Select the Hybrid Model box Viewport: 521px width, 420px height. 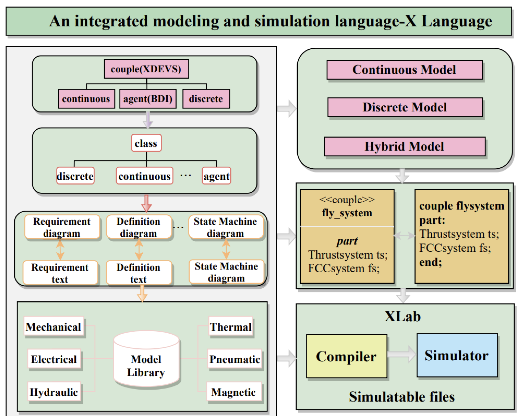point(404,147)
